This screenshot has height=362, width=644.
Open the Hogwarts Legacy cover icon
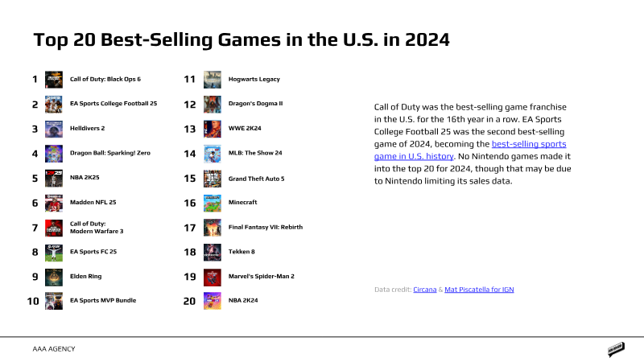(x=213, y=80)
